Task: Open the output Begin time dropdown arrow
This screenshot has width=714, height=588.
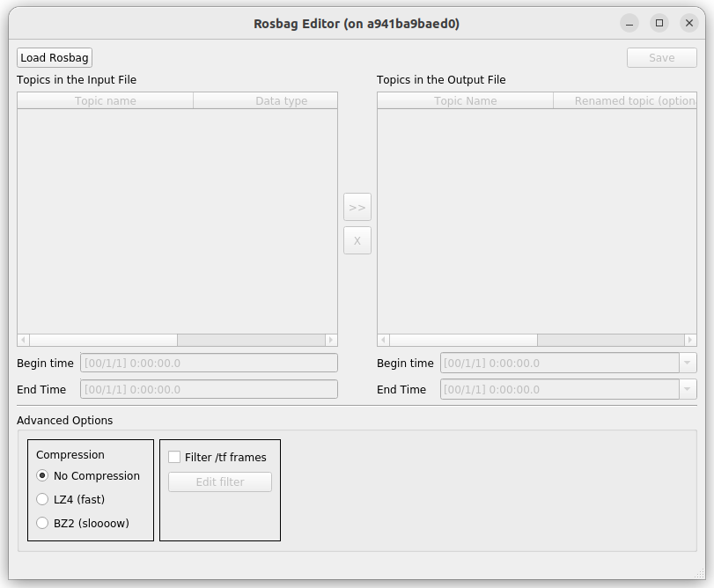Action: click(x=688, y=364)
